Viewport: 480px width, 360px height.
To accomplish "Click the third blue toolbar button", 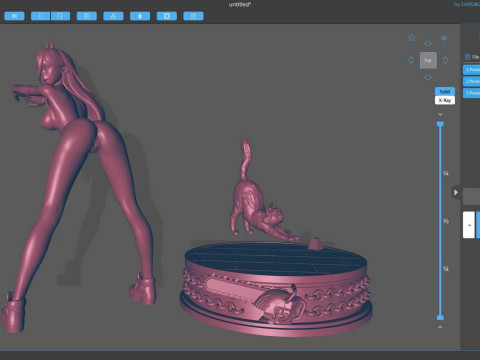I will (60, 16).
